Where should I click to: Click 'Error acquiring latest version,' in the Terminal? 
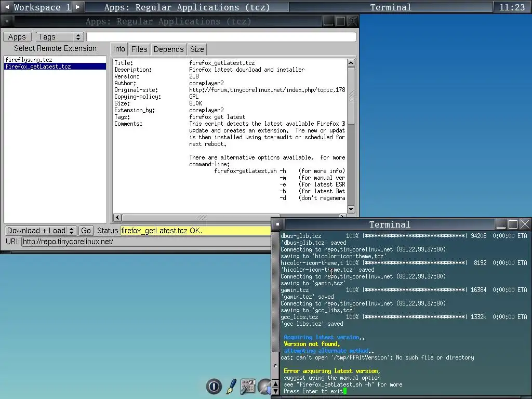332,371
